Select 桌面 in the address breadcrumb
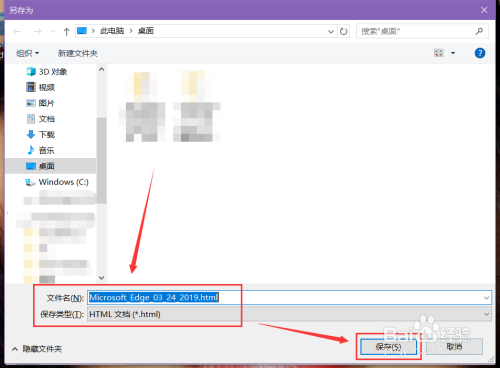Screen dimensions: 500x368 click(x=146, y=31)
